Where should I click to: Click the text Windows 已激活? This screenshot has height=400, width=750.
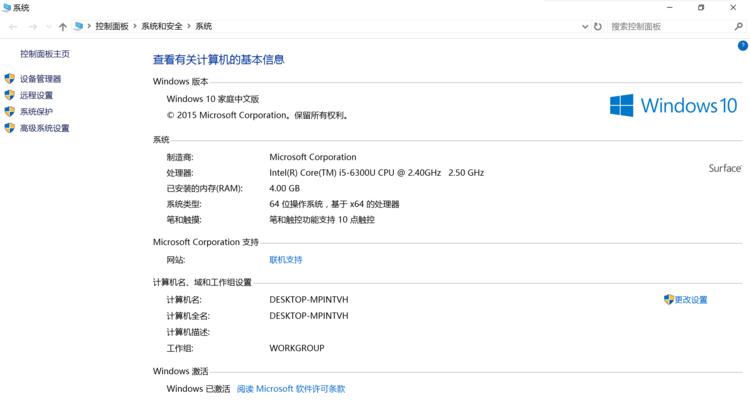click(199, 389)
